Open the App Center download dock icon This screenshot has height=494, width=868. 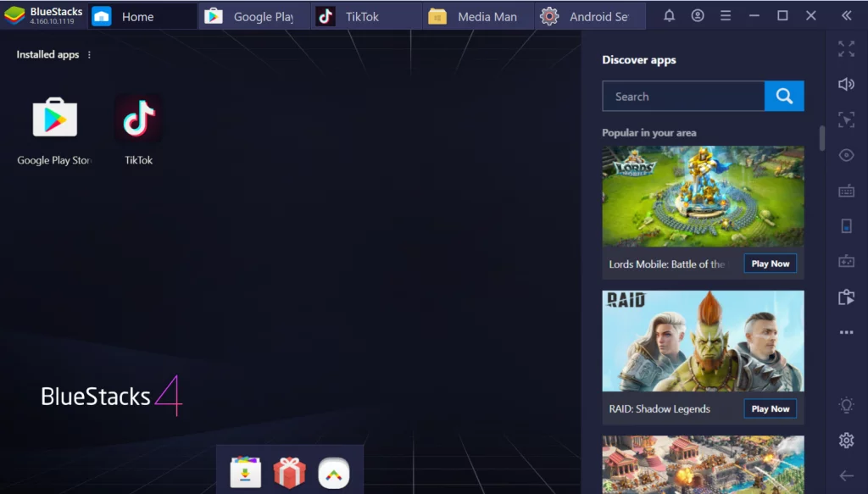[x=245, y=473]
